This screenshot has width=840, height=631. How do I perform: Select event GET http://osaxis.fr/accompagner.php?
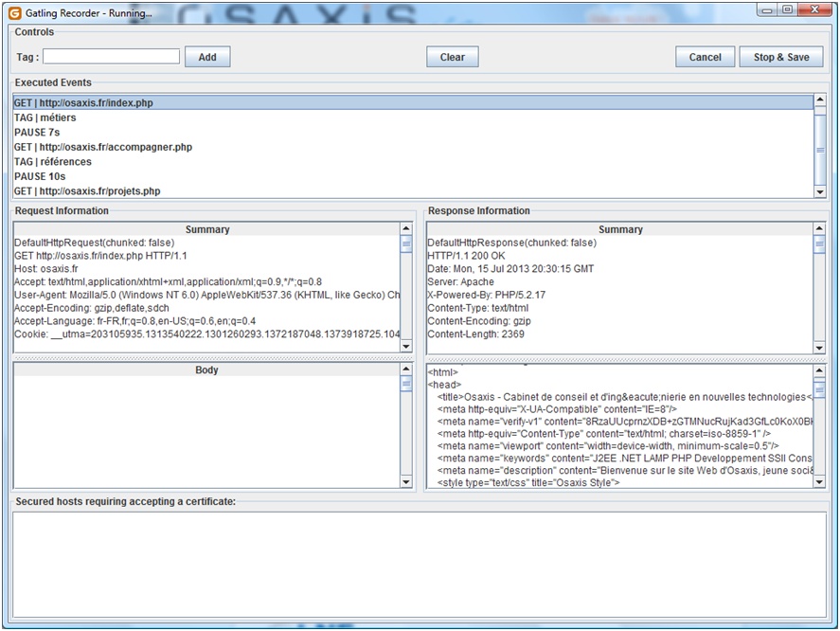[x=413, y=147]
